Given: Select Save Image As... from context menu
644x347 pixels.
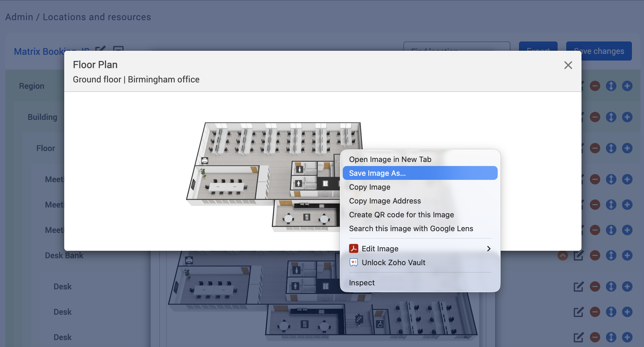Looking at the screenshot, I should [x=420, y=173].
